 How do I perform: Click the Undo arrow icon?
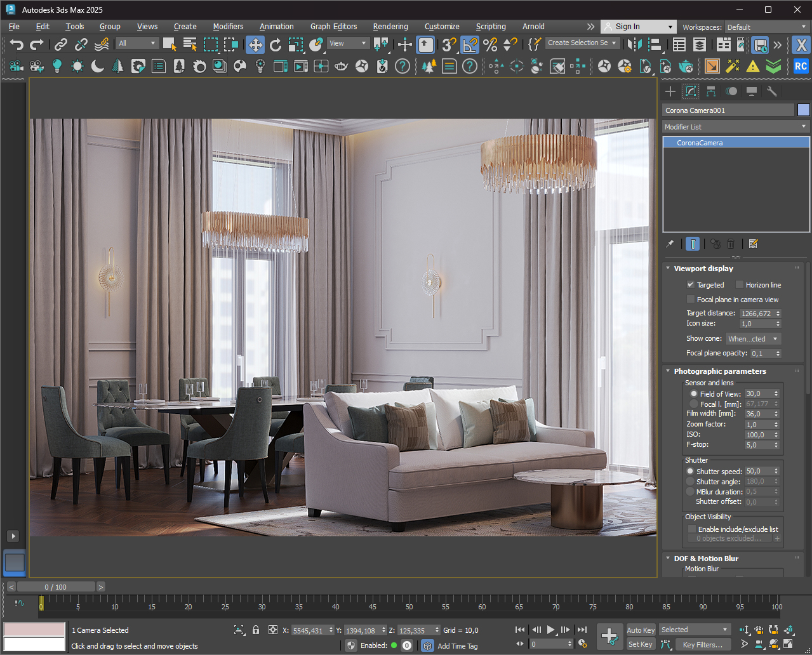[17, 44]
